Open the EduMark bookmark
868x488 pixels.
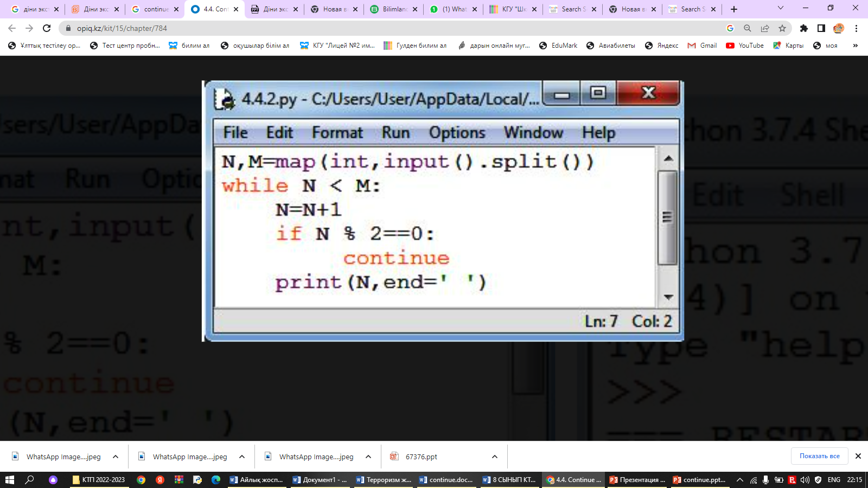558,46
